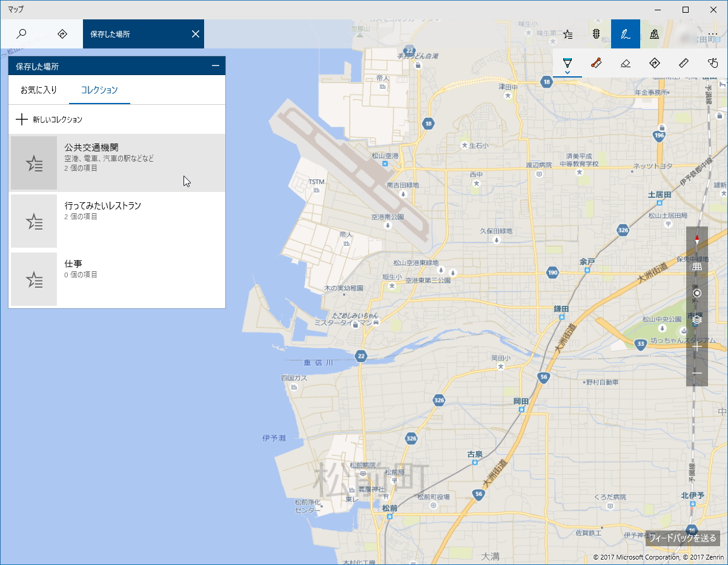728x565 pixels.
Task: Click the 渡辺病院 map label
Action: [539, 164]
